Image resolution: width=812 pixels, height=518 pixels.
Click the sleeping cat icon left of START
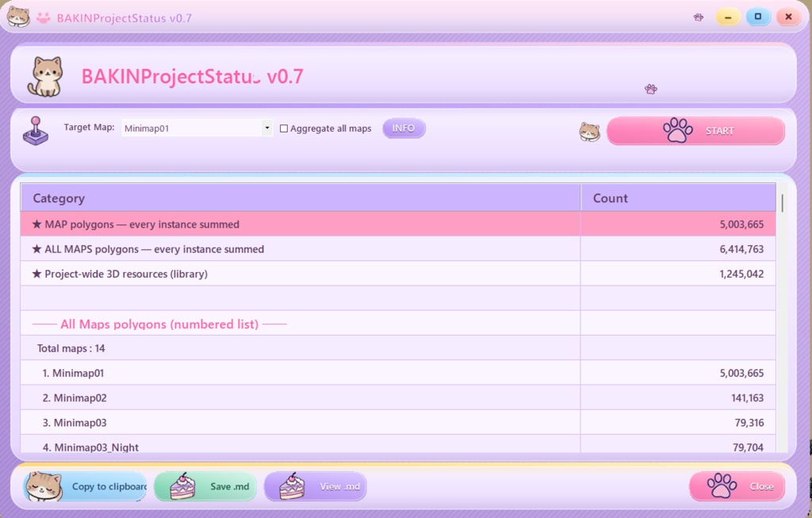click(x=590, y=132)
